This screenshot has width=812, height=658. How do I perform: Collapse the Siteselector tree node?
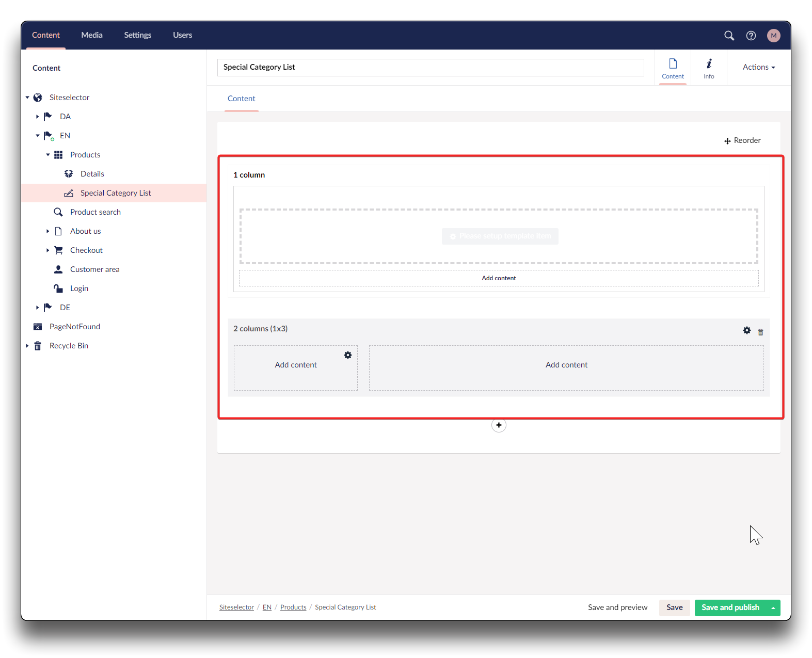tap(27, 98)
